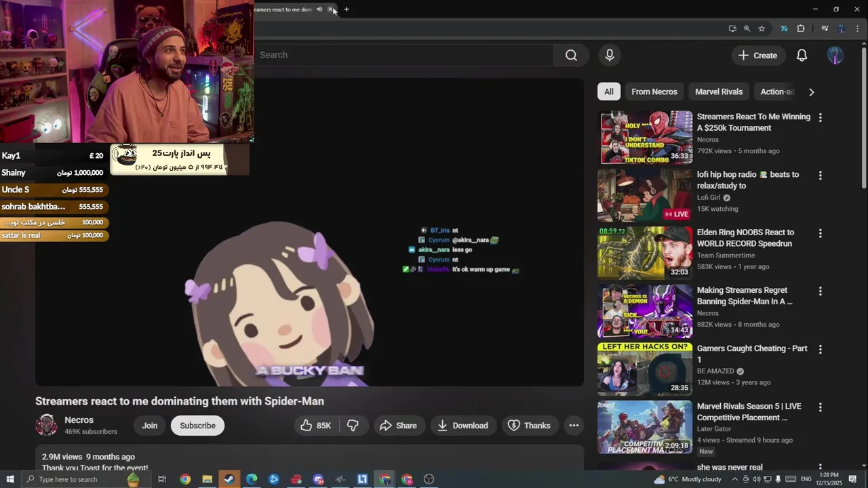This screenshot has width=868, height=488.
Task: Open Chrome three-dot menu
Action: [x=857, y=28]
